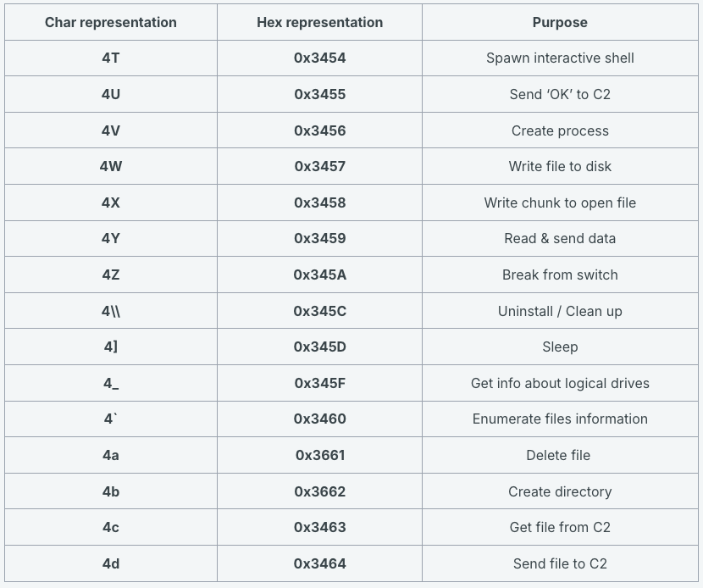Select 'Get info about logical drives' cell
The height and width of the screenshot is (588, 703).
tap(560, 384)
